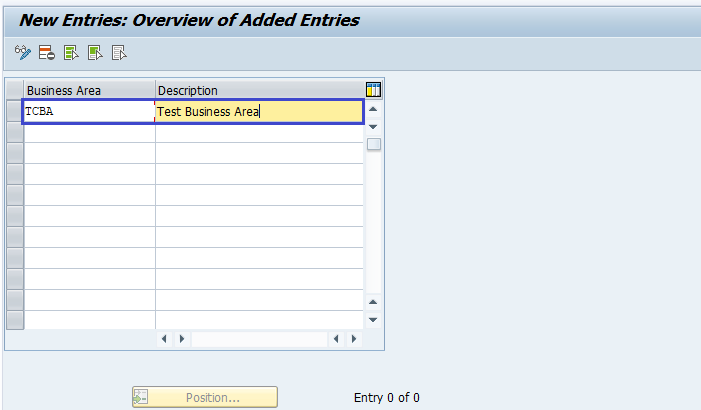The image size is (701, 410).
Task: Click the Business Area field containing TCBA
Action: click(88, 111)
